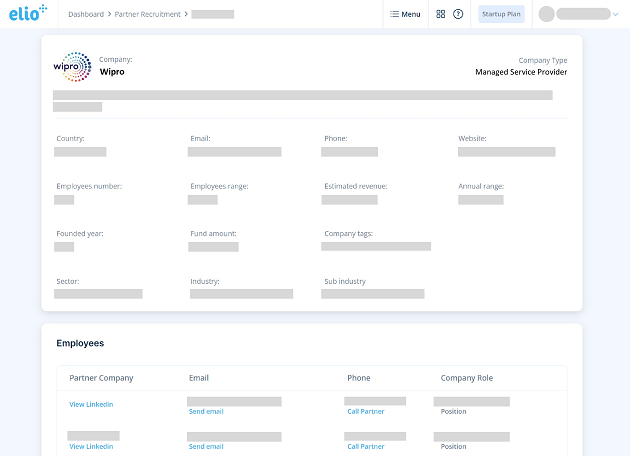Click first row Call Partner link
The image size is (630, 456).
[366, 411]
